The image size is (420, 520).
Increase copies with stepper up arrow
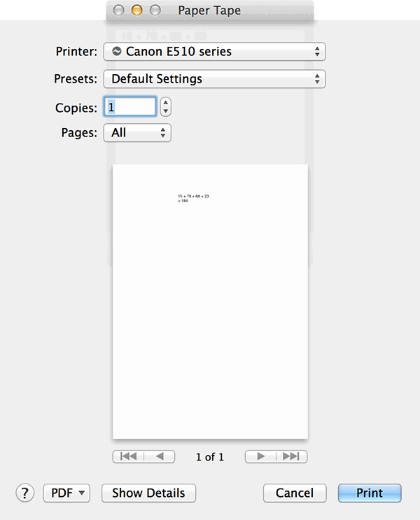165,102
